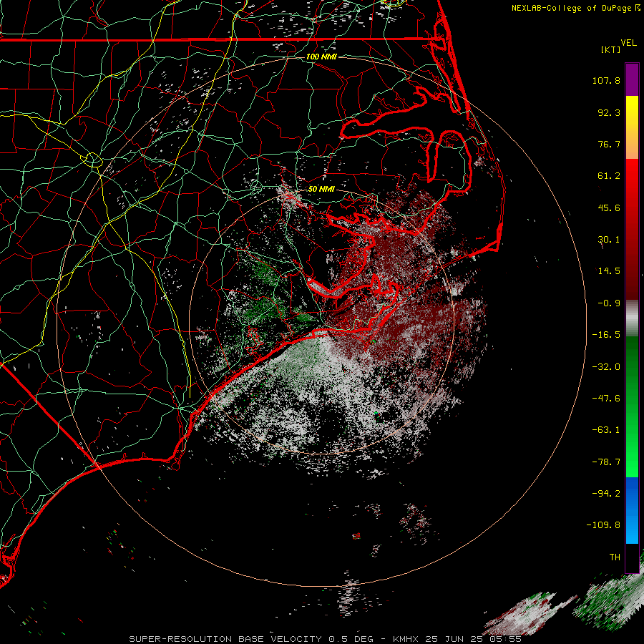
Task: Click the [KT] units label
Action: coord(611,49)
